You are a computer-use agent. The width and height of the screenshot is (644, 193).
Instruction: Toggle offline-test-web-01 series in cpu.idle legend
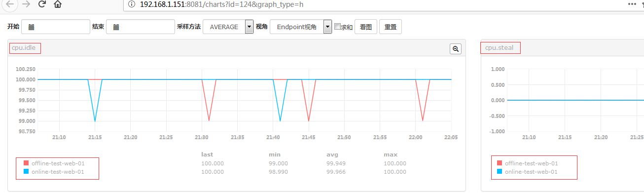pyautogui.click(x=54, y=163)
